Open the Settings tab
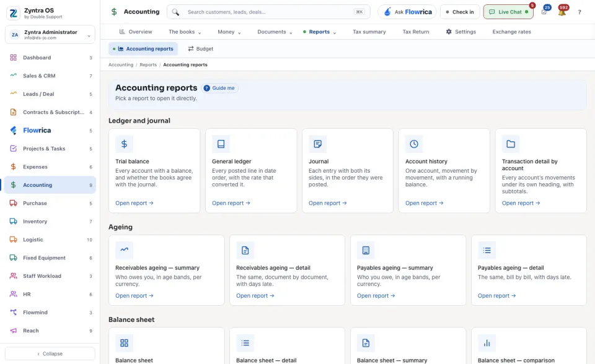595x364 pixels. [x=461, y=32]
